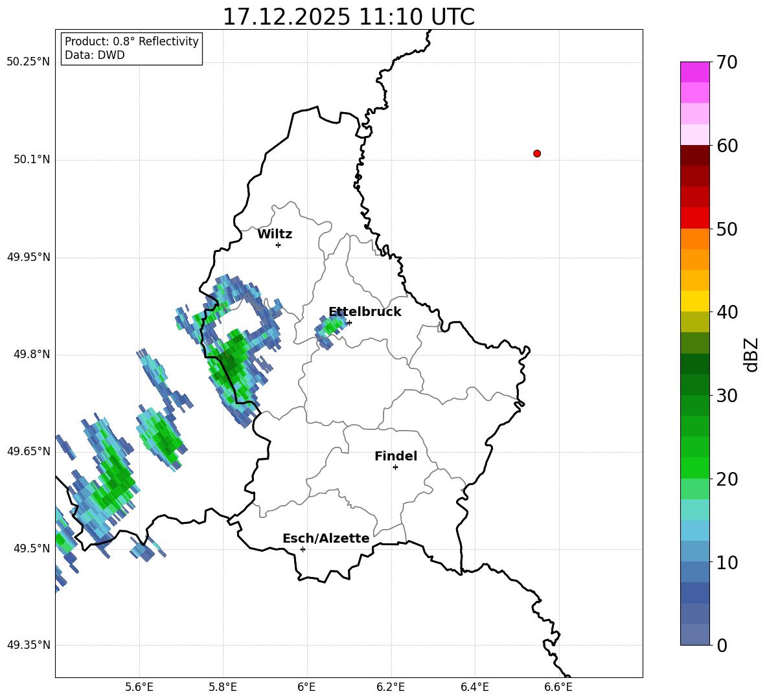The height and width of the screenshot is (700, 767).
Task: Click the 0 tick on colorbar
Action: coord(722,645)
